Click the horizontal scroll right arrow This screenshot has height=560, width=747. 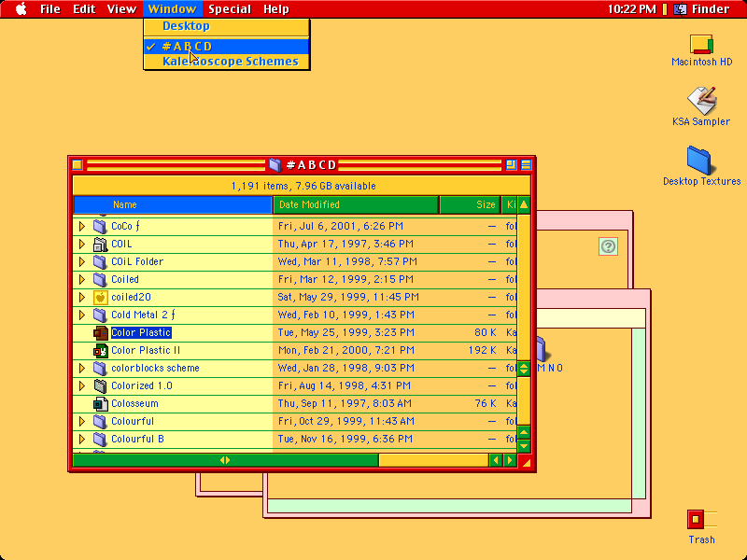click(x=510, y=460)
